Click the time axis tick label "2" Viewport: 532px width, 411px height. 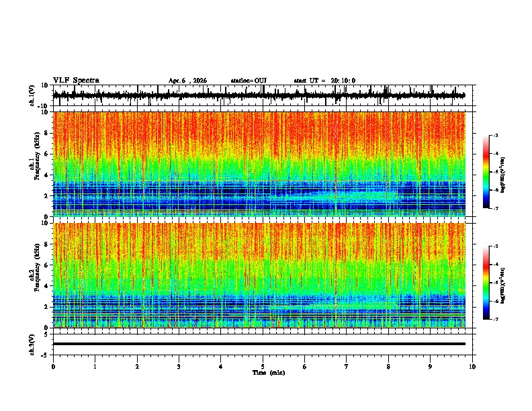click(x=137, y=367)
